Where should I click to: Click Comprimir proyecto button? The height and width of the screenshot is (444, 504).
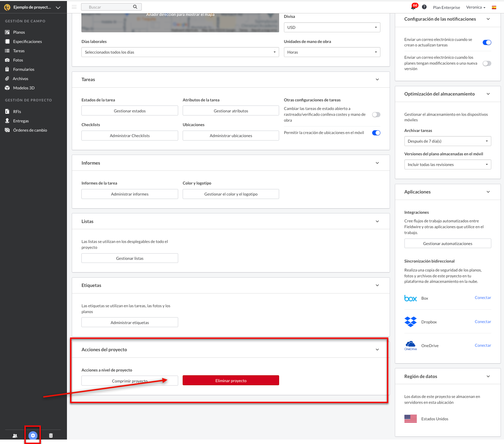coord(130,381)
